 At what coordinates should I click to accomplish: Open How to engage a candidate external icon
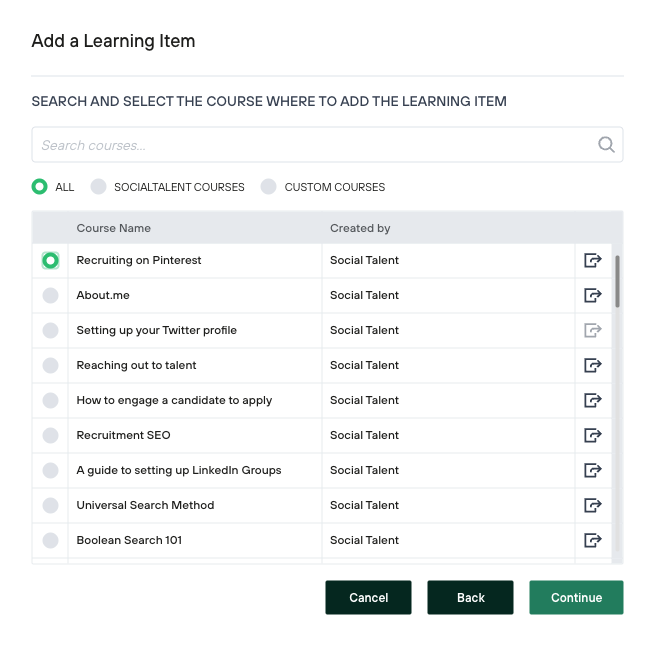click(x=593, y=400)
